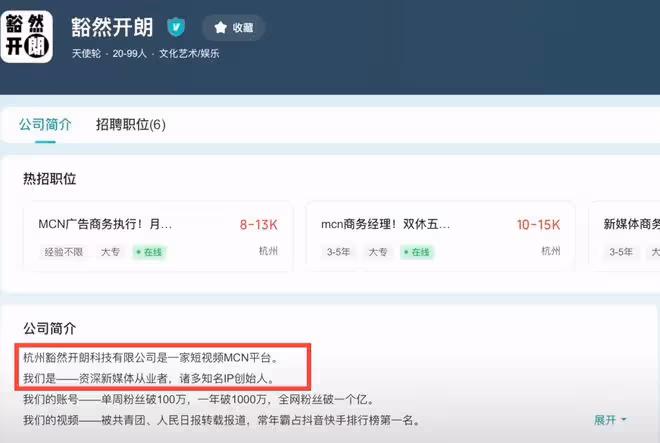Click the 10-15K salary text

point(538,225)
